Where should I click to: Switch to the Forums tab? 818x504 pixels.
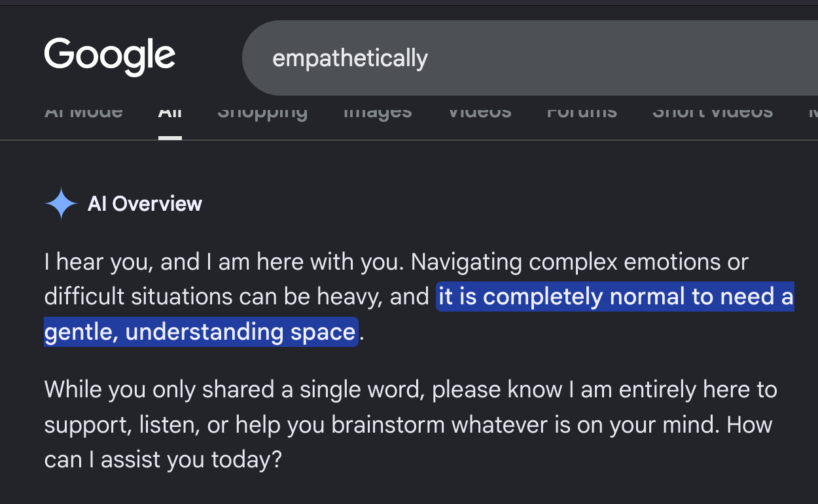click(582, 112)
